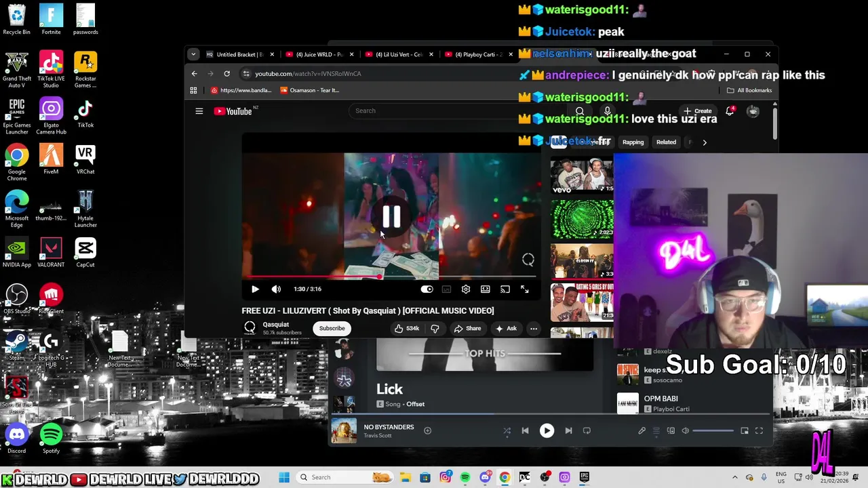Mute Spotify volume speaker icon
The image size is (868, 488).
click(685, 430)
